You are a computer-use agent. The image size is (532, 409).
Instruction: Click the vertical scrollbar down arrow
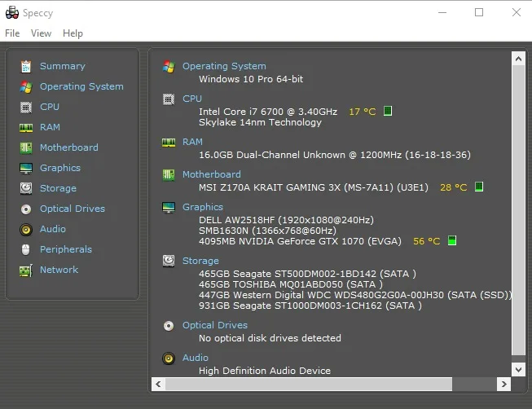click(x=518, y=369)
